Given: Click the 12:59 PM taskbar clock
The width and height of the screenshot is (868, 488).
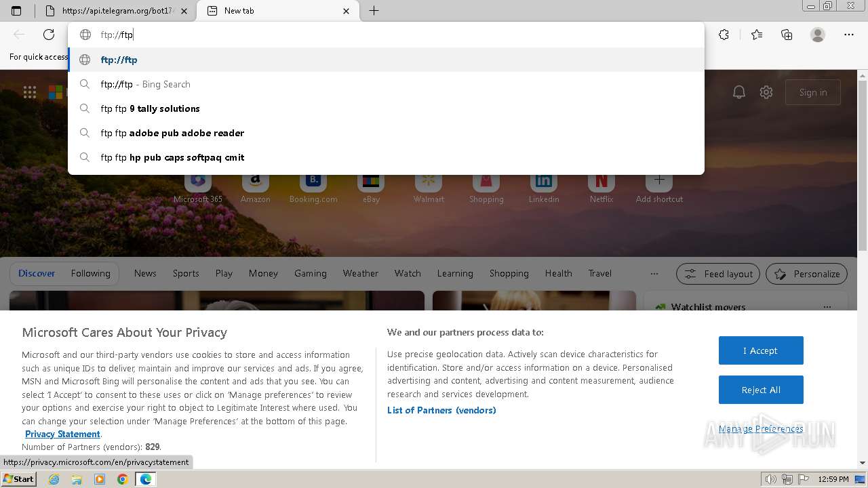Looking at the screenshot, I should click(833, 479).
